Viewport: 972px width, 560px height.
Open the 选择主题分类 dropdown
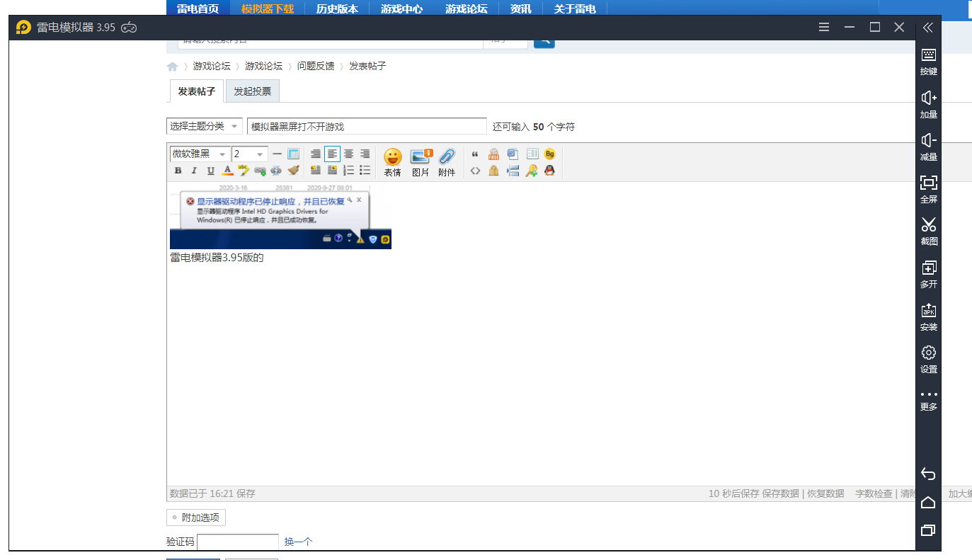[204, 126]
